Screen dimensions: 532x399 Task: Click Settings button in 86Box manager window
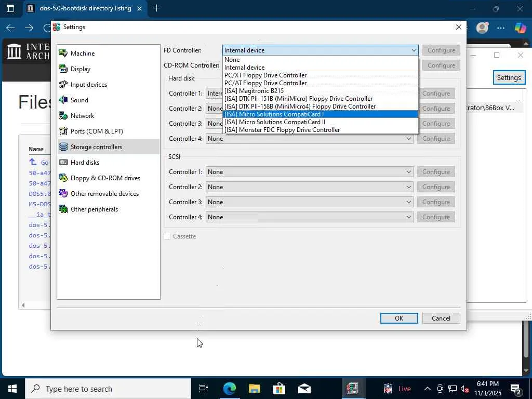pos(509,77)
